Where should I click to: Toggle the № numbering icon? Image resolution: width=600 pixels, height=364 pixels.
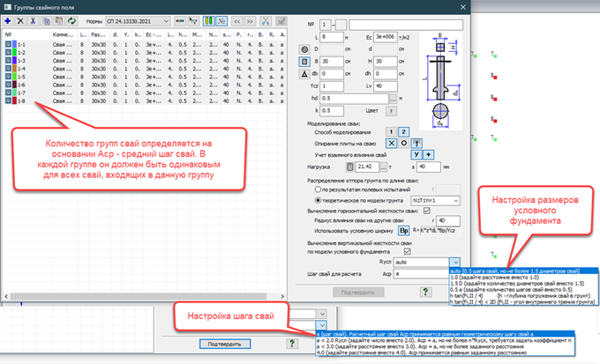click(221, 21)
